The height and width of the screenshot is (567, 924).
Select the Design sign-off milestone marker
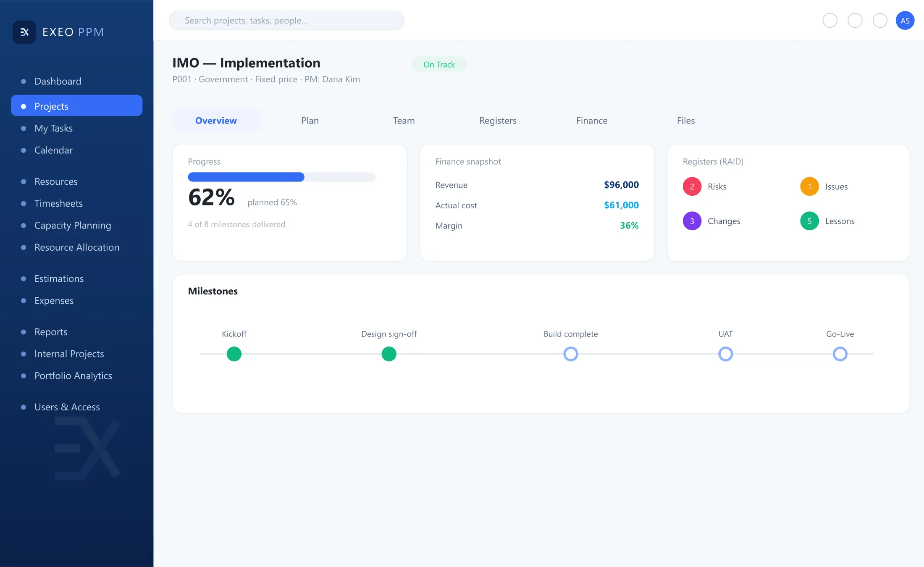coord(389,354)
